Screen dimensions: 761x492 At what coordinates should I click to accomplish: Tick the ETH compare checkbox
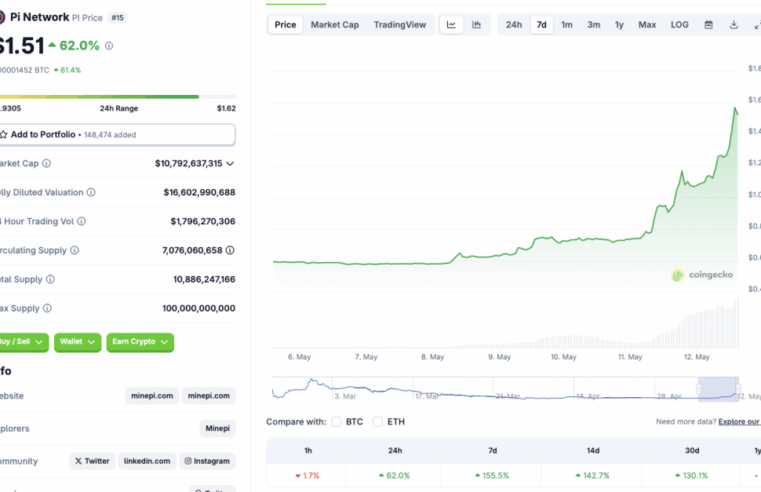[378, 422]
